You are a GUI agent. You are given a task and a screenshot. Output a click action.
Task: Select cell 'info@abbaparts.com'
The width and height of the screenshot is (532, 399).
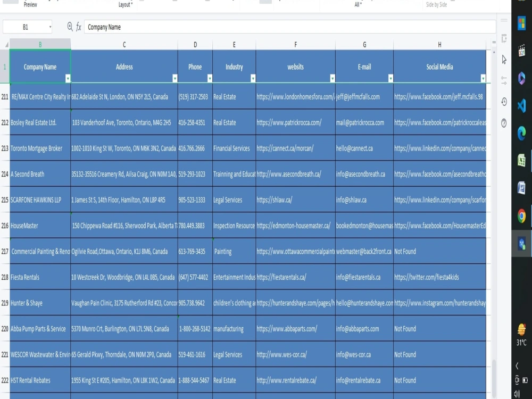[364, 329]
